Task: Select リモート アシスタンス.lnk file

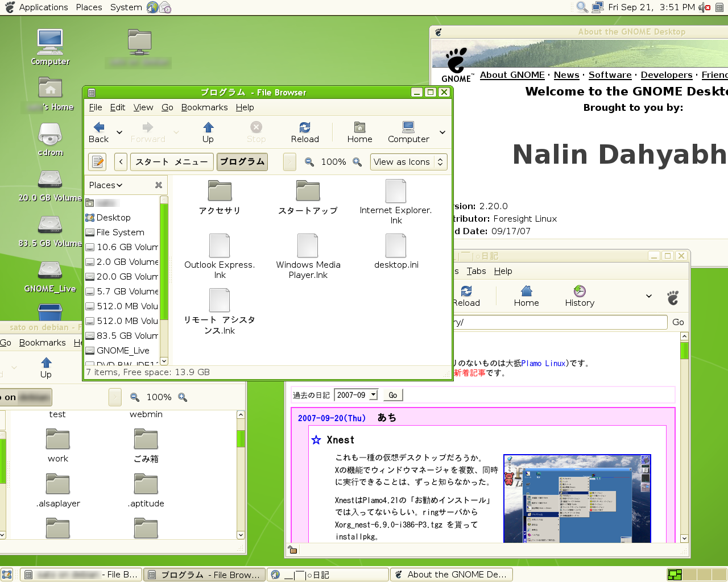Action: (220, 300)
